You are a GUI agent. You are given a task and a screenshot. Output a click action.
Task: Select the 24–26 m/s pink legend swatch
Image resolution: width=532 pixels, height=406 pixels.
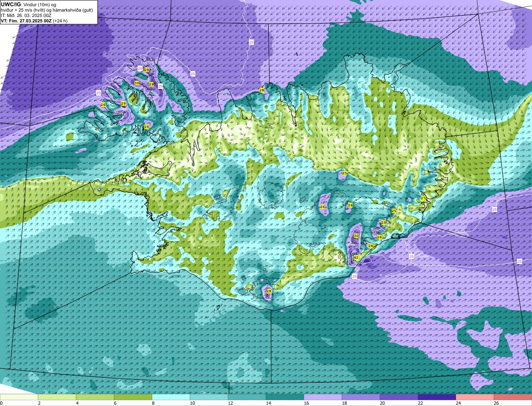point(475,397)
